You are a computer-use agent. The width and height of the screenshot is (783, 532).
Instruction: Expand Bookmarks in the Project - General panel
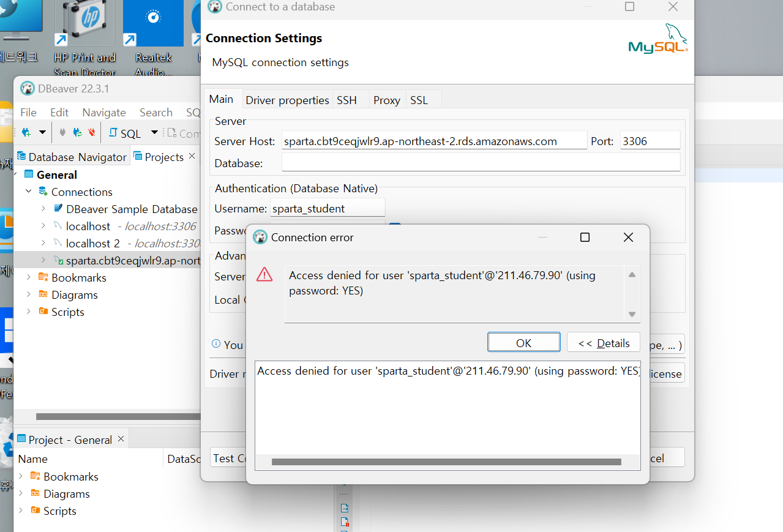[21, 476]
